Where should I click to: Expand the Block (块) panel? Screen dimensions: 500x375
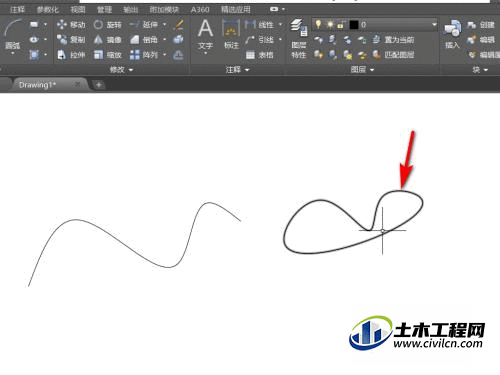[480, 69]
